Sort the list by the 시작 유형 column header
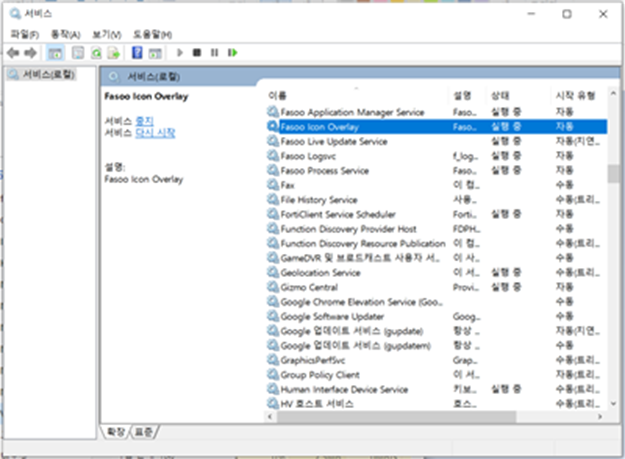The width and height of the screenshot is (625, 459). pyautogui.click(x=575, y=94)
